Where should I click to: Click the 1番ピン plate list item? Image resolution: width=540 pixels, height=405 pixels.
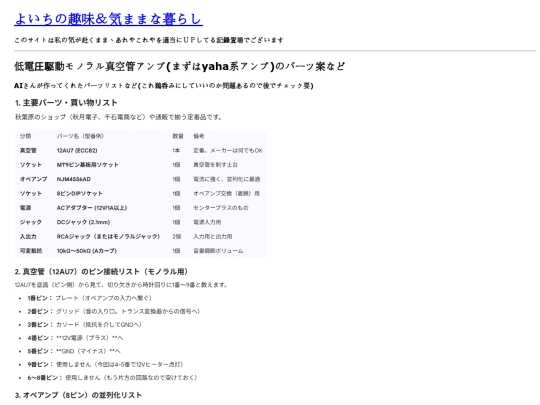click(90, 298)
